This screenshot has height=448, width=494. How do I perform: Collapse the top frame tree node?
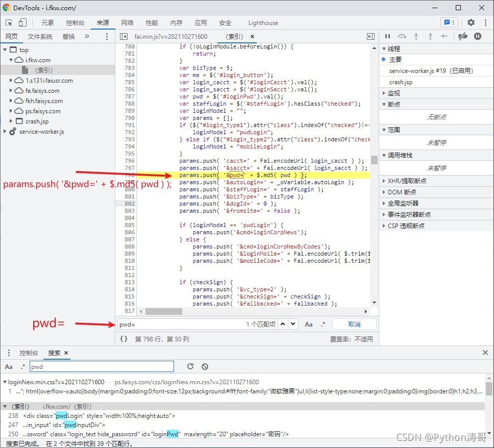(x=5, y=50)
